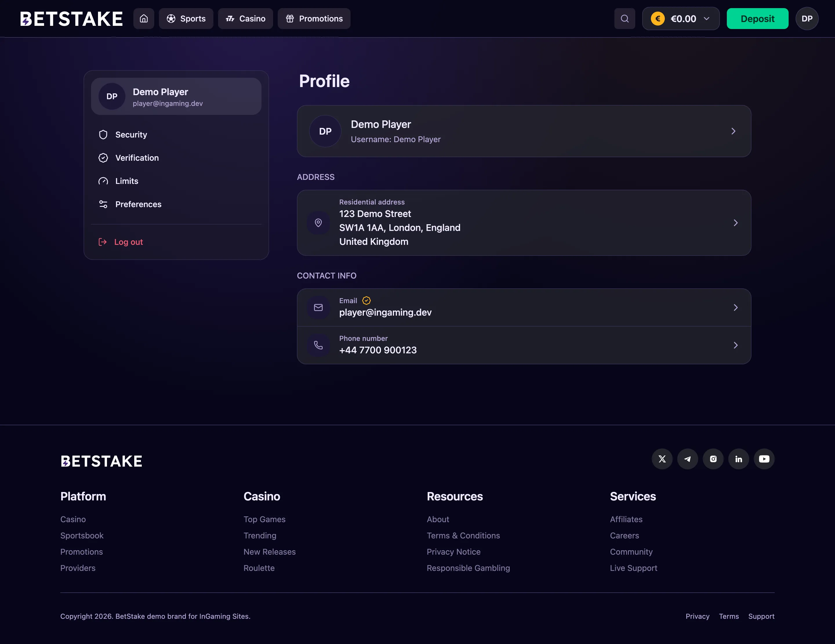Open Preferences using its sliders icon
Screen dimensions: 835x644
coord(103,204)
